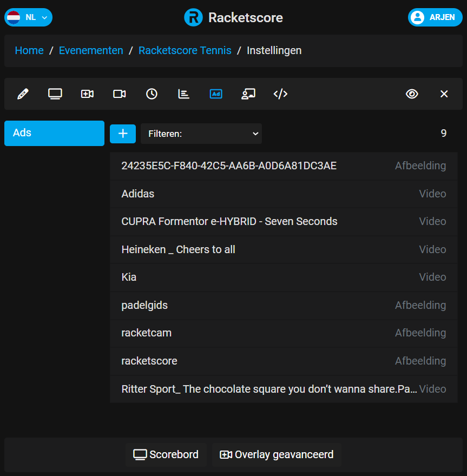
Task: Open Heineken _ Cheers to all ad
Action: coord(284,249)
